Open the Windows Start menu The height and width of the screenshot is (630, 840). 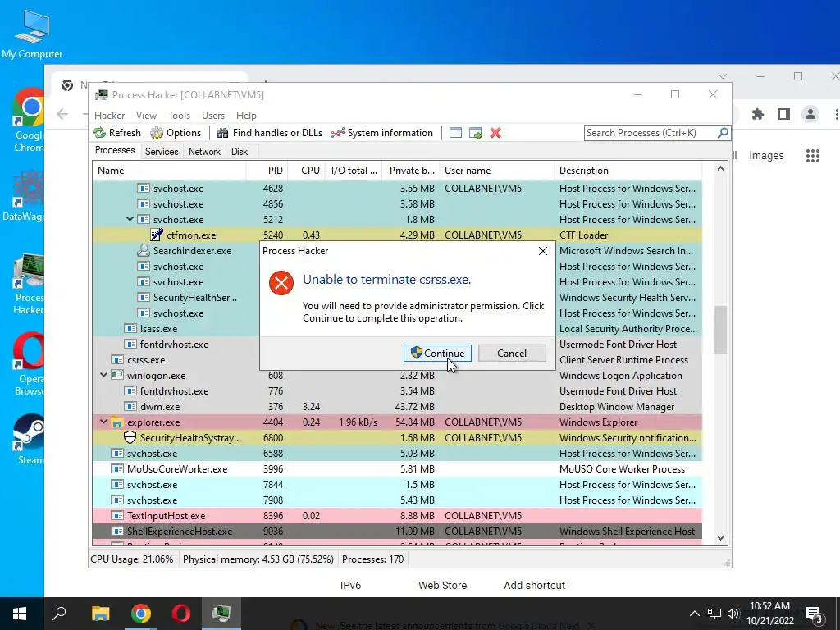(20, 614)
